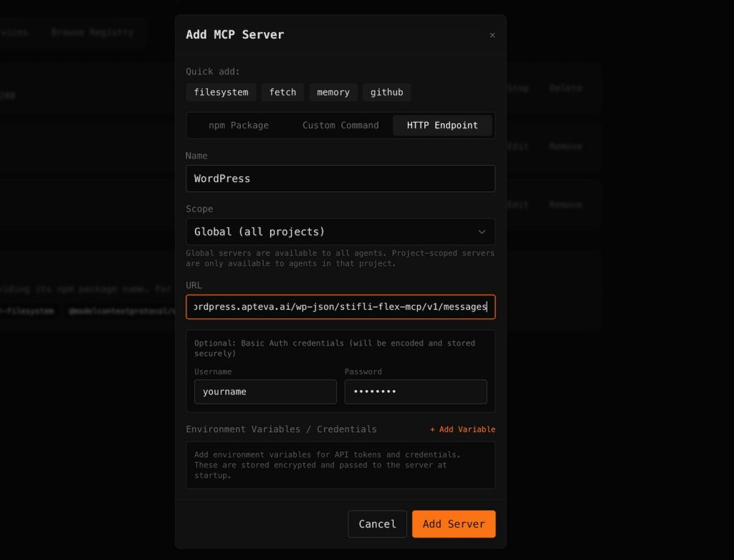Select the HTTP Endpoint tab

pyautogui.click(x=442, y=125)
